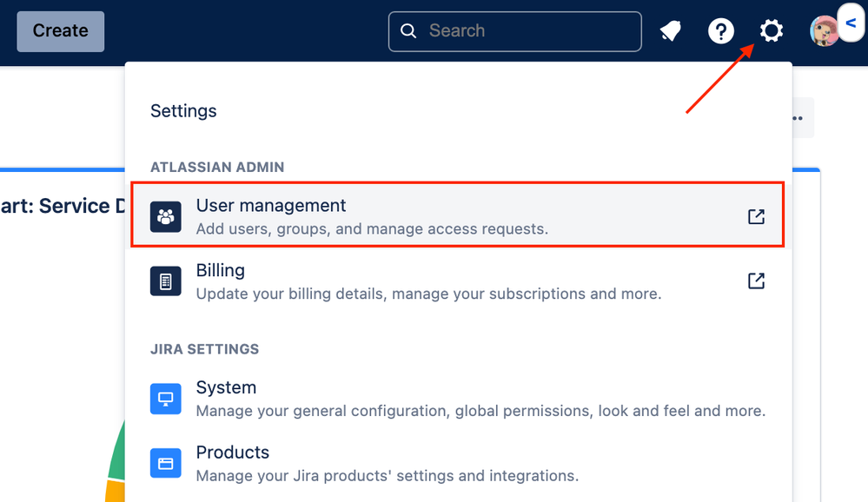Click the Products window icon

click(165, 463)
